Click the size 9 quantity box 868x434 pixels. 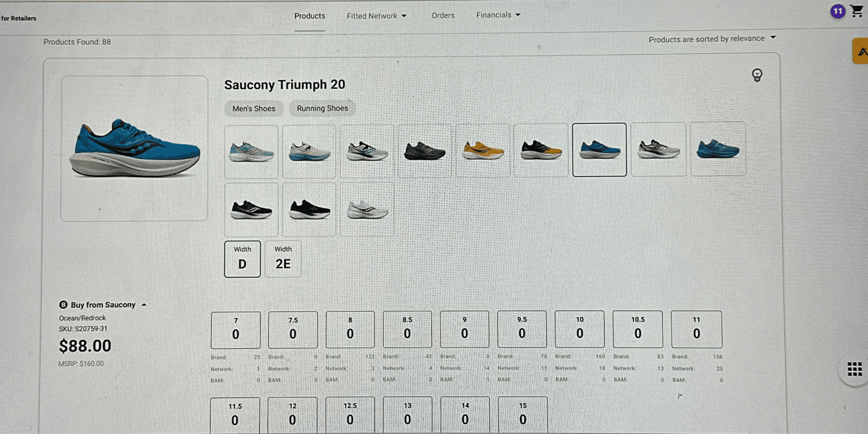tap(465, 329)
